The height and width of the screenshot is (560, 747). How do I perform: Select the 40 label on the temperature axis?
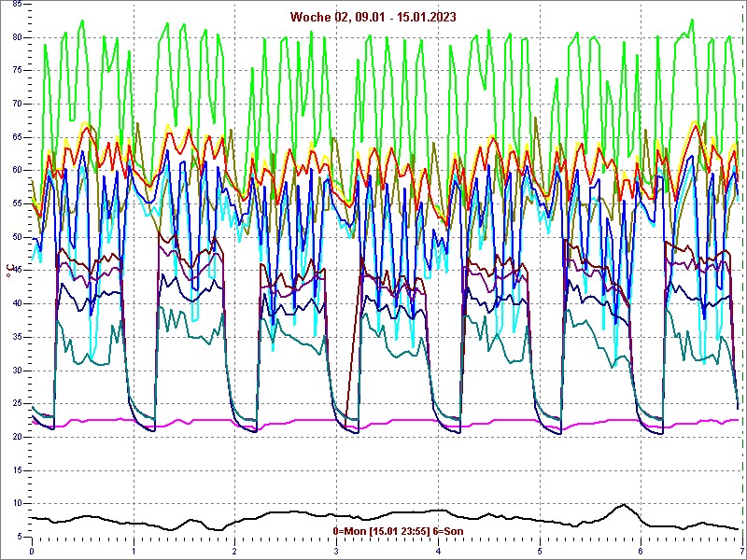[x=18, y=303]
